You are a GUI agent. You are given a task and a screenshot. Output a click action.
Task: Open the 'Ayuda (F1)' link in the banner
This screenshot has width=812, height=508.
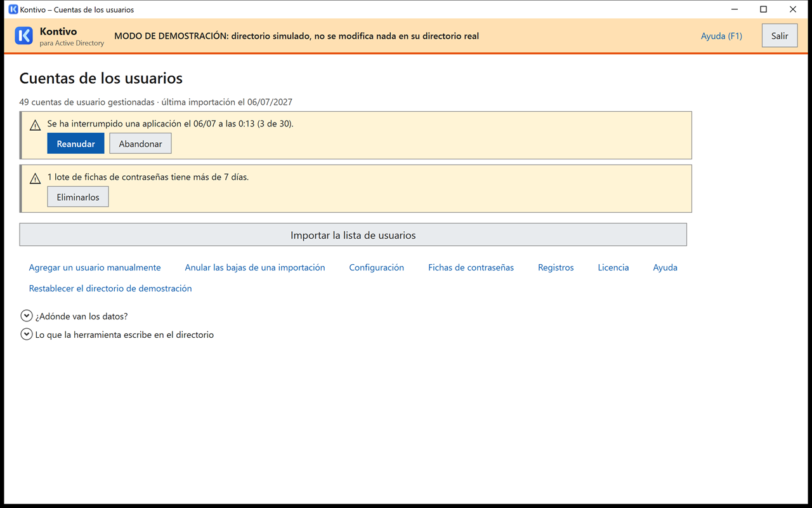(x=721, y=36)
